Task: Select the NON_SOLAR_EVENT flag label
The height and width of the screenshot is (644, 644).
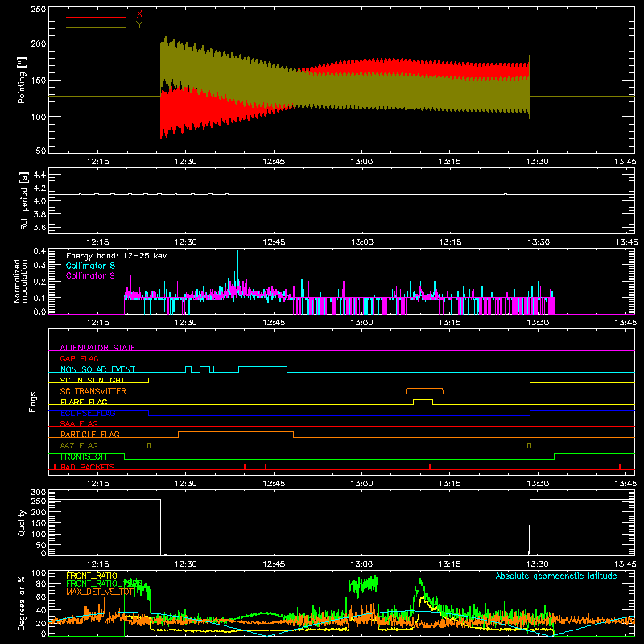Action: [97, 369]
